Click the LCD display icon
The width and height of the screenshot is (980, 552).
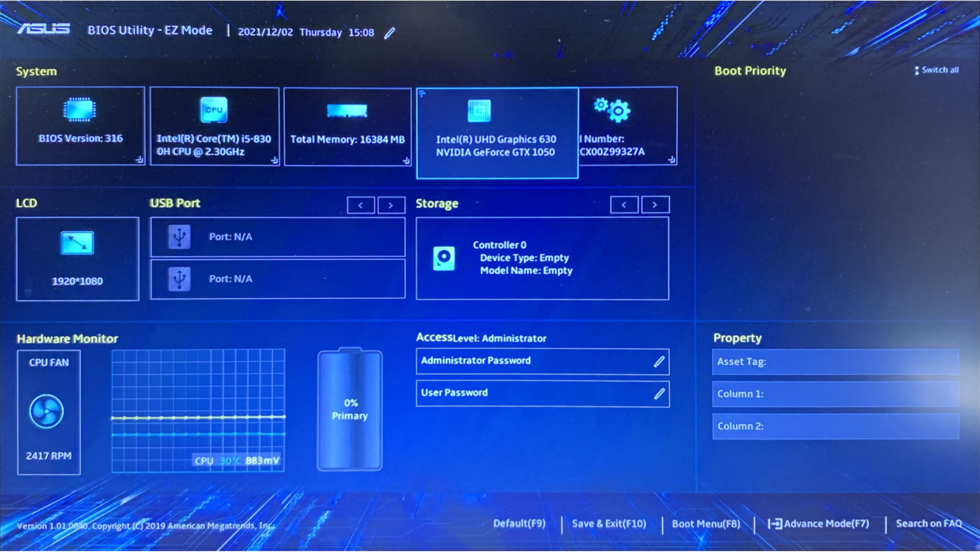point(77,243)
